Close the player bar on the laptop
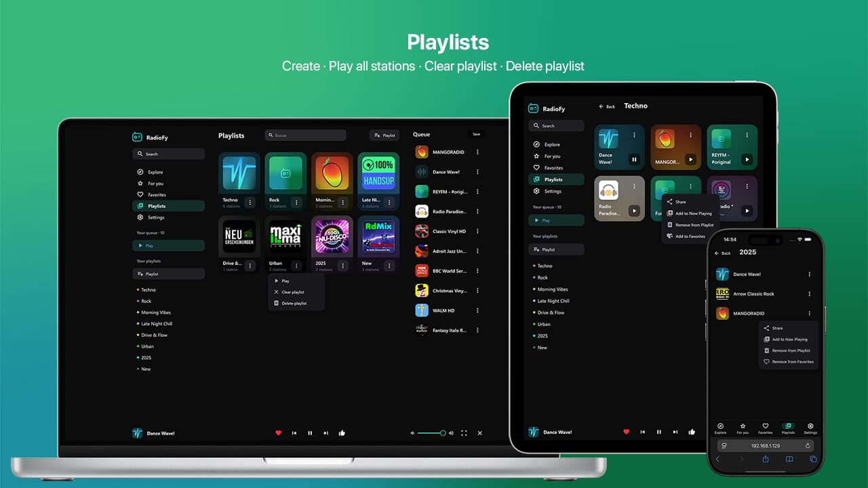 [479, 433]
